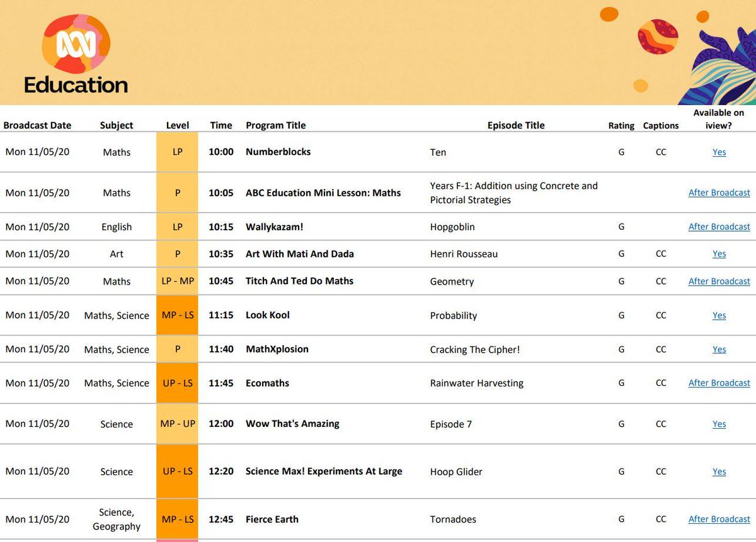Select episode title 'Tornadoes'
This screenshot has height=542, width=756.
pos(453,519)
